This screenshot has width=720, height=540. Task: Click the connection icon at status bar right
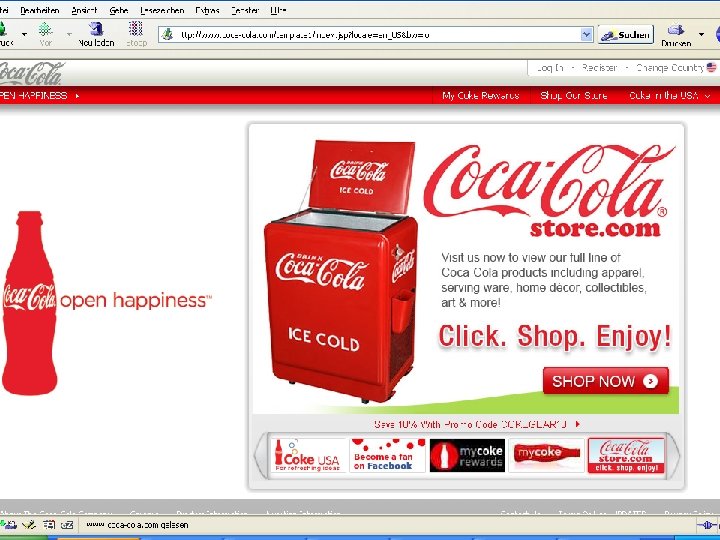(x=708, y=525)
